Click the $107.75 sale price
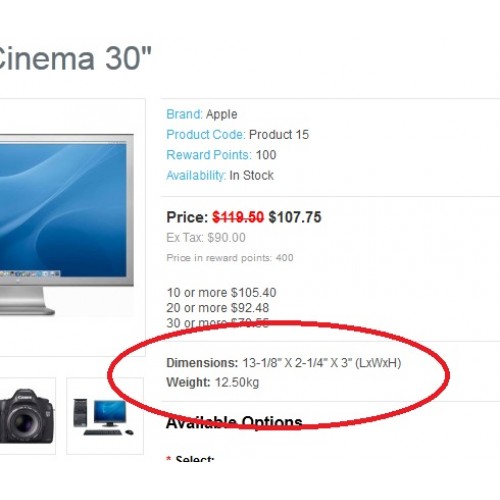The height and width of the screenshot is (500, 500). point(295,217)
